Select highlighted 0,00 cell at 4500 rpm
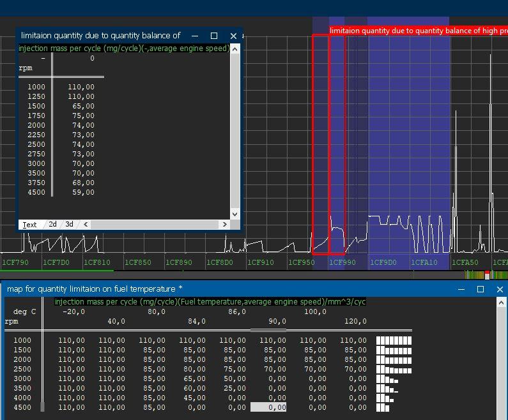This screenshot has width=508, height=420. click(268, 407)
